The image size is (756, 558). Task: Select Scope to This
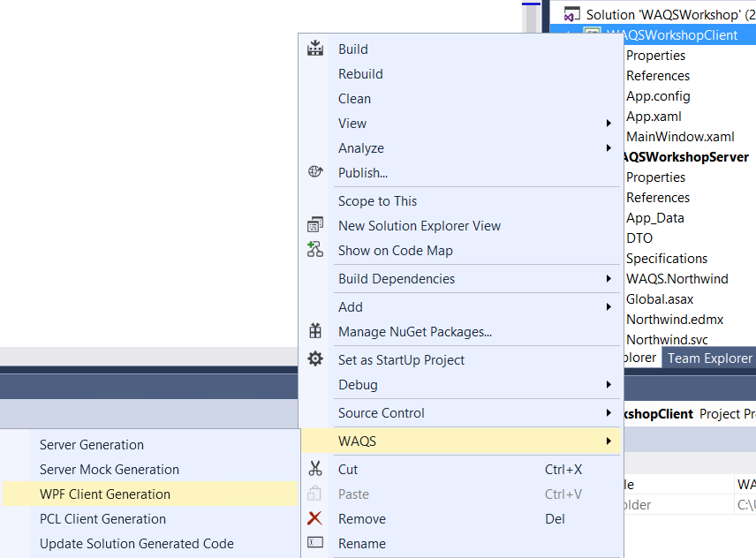(461, 201)
